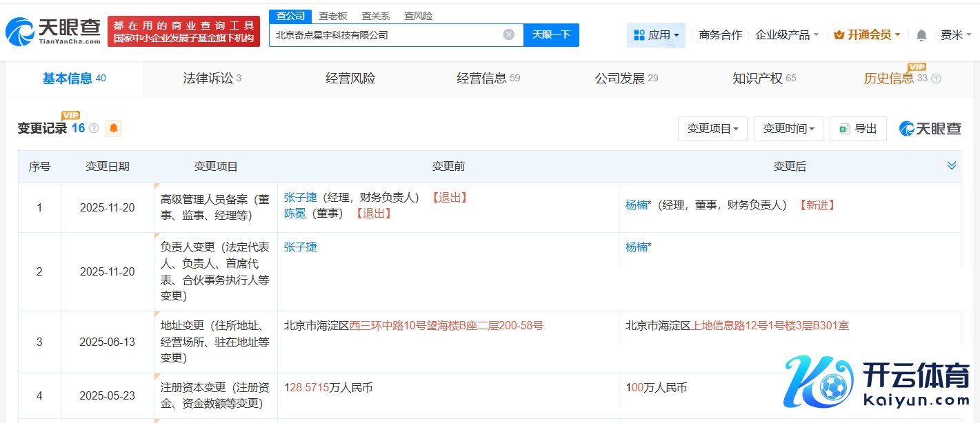Image resolution: width=980 pixels, height=423 pixels.
Task: Click the TianYanCha logo in the header
Action: (52, 32)
